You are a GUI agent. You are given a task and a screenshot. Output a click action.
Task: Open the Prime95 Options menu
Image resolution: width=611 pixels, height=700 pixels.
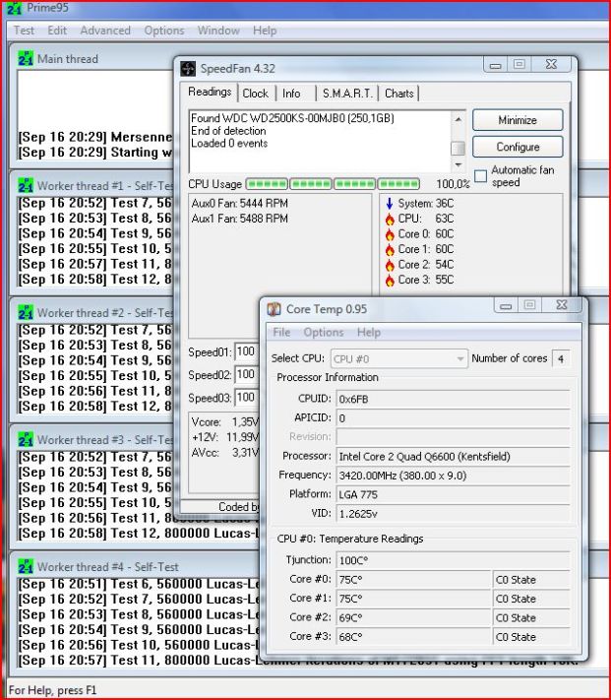[164, 31]
